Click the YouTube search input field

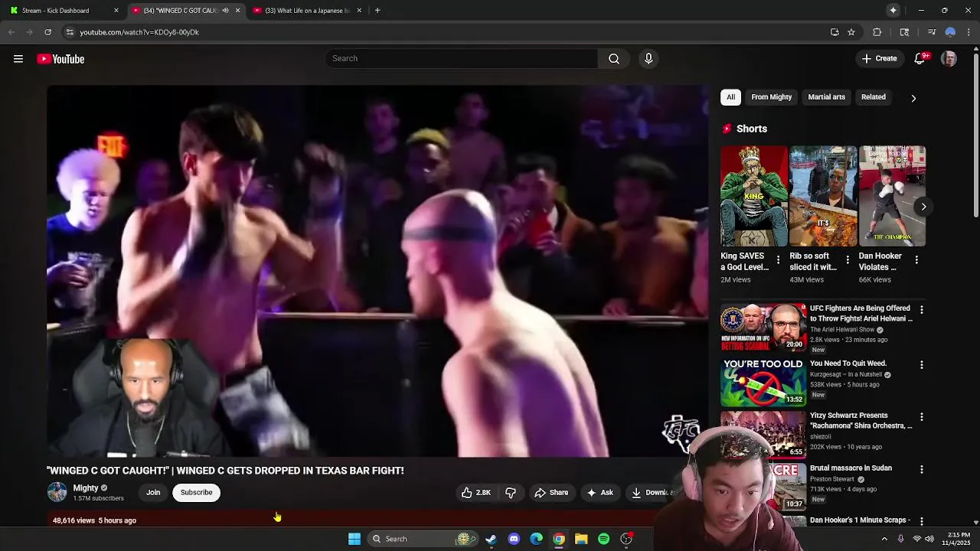[x=462, y=59]
